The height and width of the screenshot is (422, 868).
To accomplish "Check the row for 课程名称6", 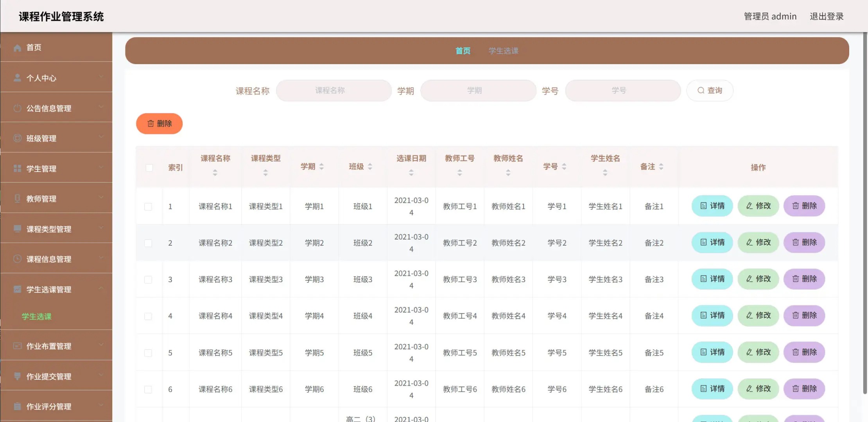I will [x=148, y=389].
